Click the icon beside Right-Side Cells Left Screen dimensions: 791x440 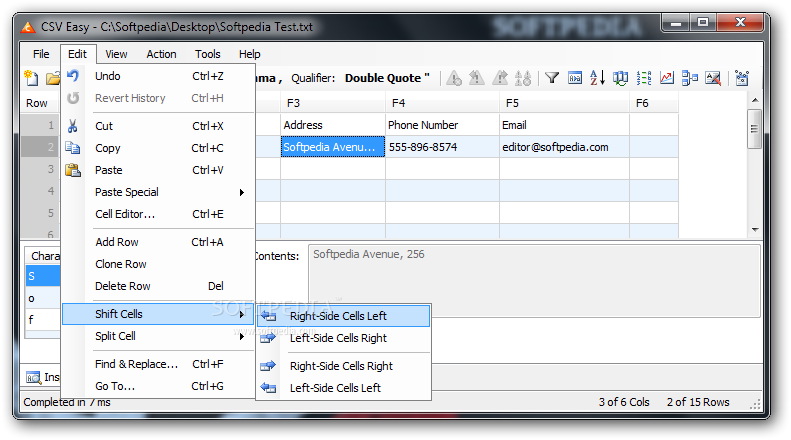(x=268, y=316)
